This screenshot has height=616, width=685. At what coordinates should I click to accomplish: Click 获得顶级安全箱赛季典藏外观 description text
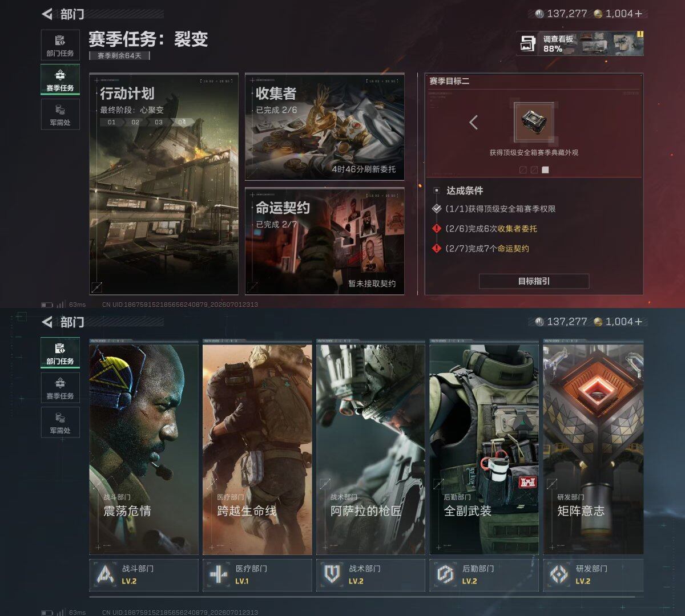click(534, 153)
